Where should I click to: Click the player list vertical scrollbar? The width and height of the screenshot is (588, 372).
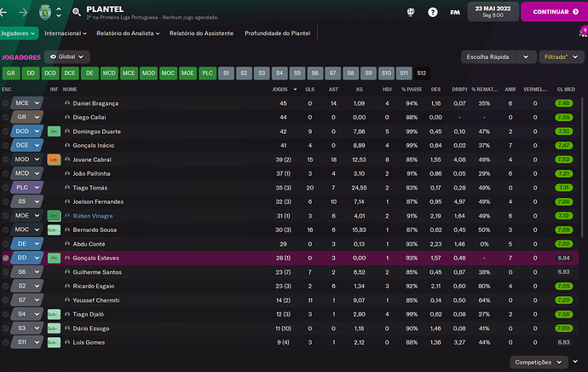pyautogui.click(x=582, y=167)
